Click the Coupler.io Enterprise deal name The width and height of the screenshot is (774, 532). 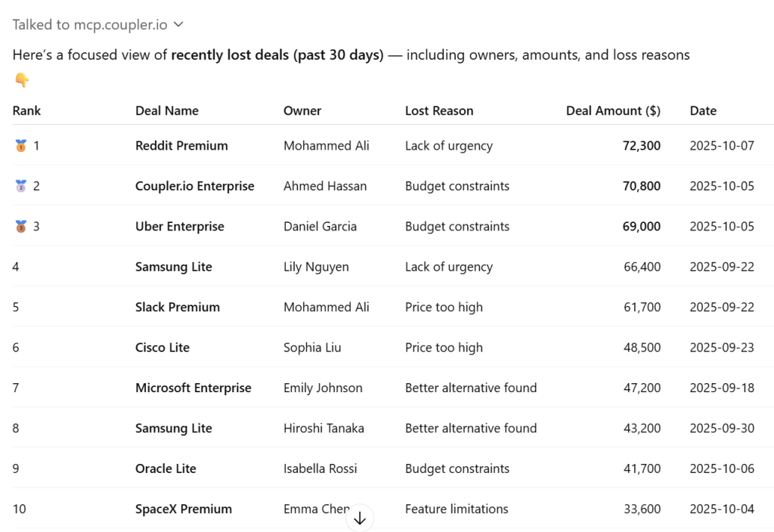pyautogui.click(x=195, y=186)
